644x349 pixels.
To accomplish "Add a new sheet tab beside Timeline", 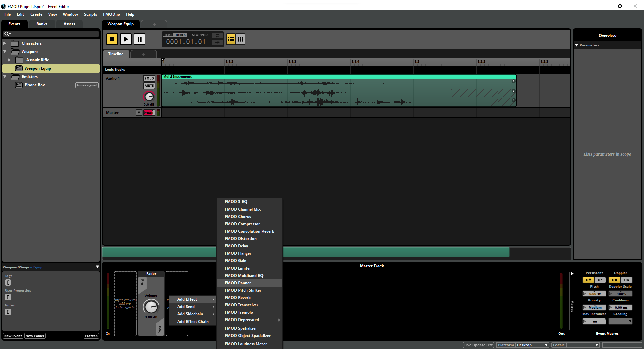I will (x=144, y=54).
